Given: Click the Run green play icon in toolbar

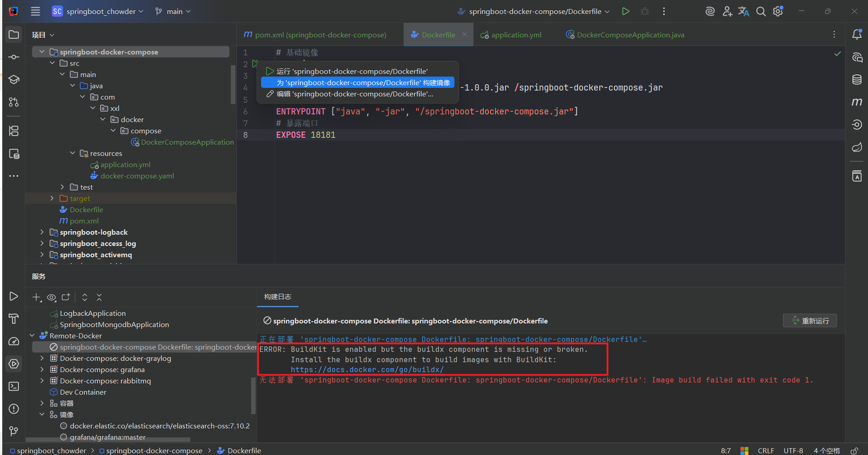Looking at the screenshot, I should [625, 11].
